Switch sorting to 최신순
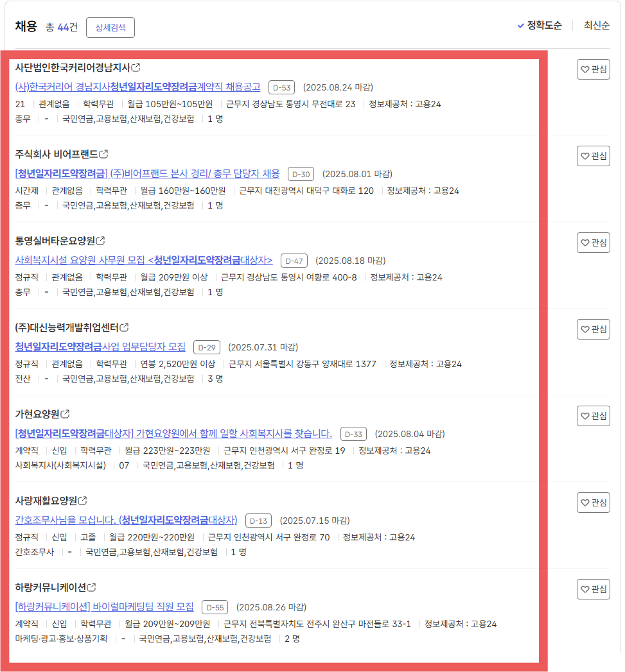This screenshot has height=672, width=625. (596, 25)
